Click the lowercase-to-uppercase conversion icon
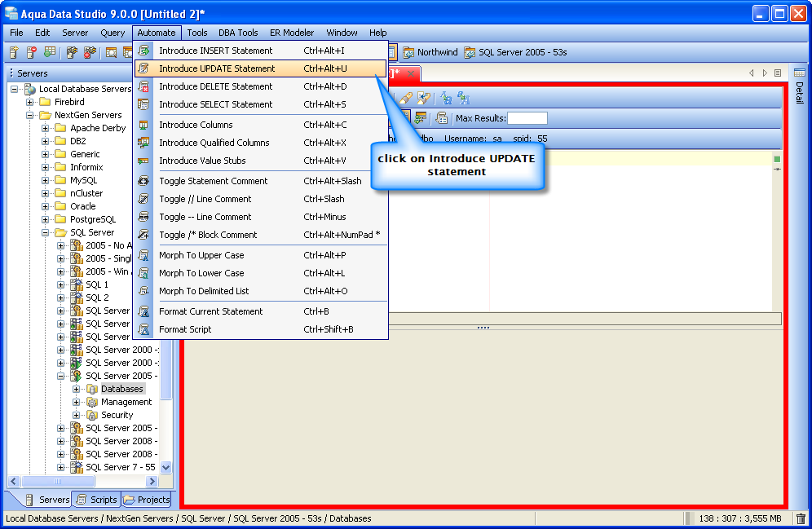The width and height of the screenshot is (812, 529). click(x=445, y=98)
